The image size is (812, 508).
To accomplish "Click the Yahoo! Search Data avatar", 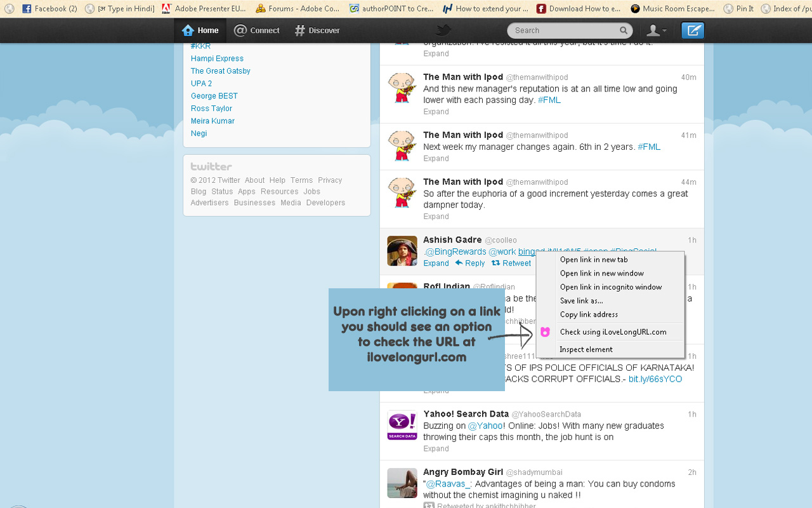I will coord(402,425).
